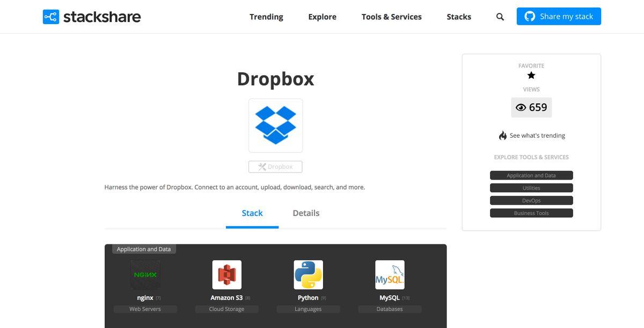The width and height of the screenshot is (644, 328).
Task: Open Tools & Services navigation menu
Action: click(391, 17)
